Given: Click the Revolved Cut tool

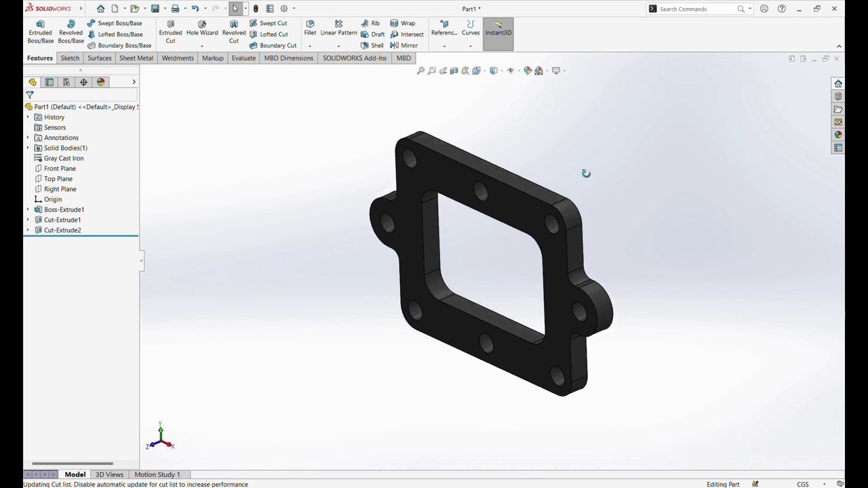Looking at the screenshot, I should click(234, 32).
